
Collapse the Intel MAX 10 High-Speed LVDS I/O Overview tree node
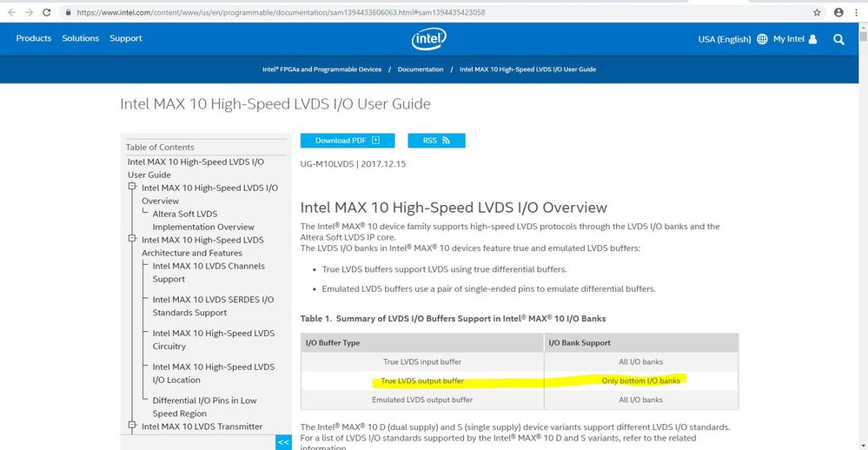pyautogui.click(x=132, y=187)
